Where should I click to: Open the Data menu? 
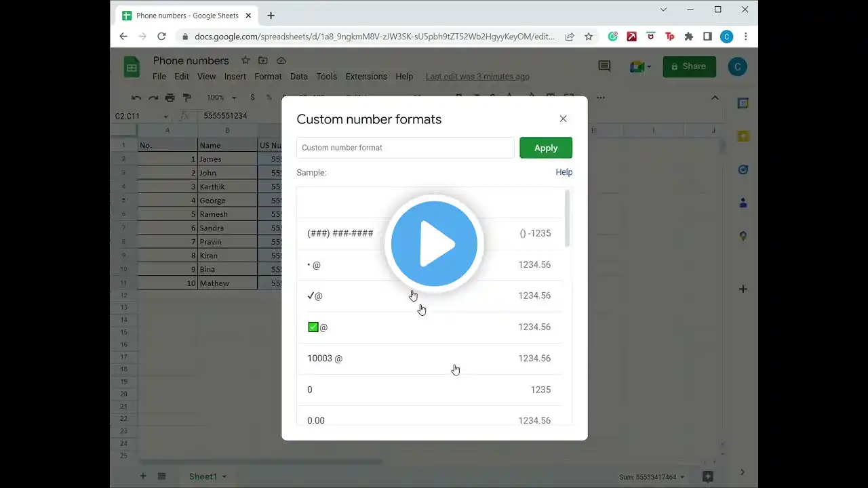pyautogui.click(x=299, y=77)
